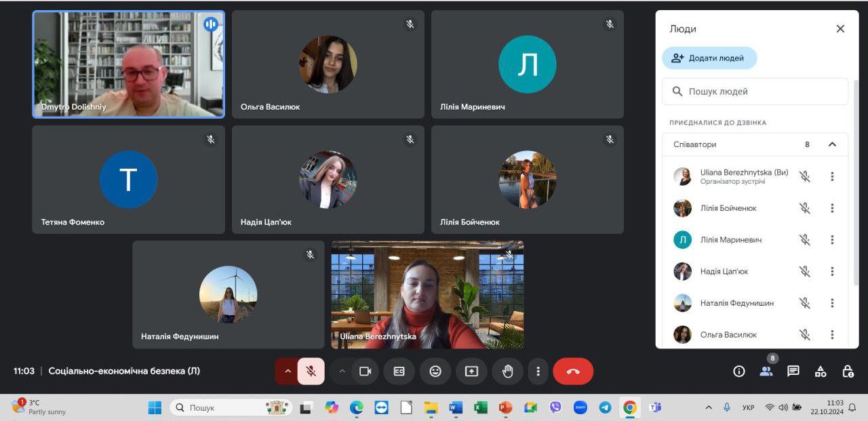
Task: Click the Додати людей button
Action: coord(709,58)
